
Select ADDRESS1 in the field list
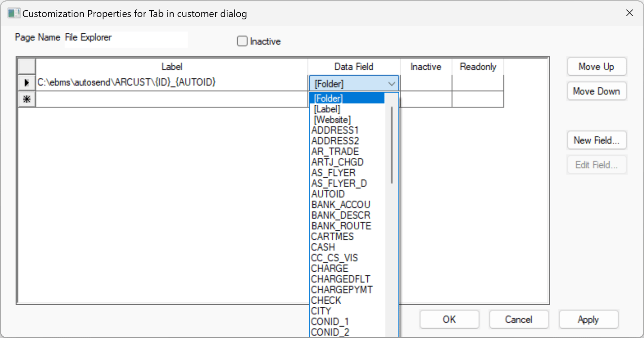point(335,130)
